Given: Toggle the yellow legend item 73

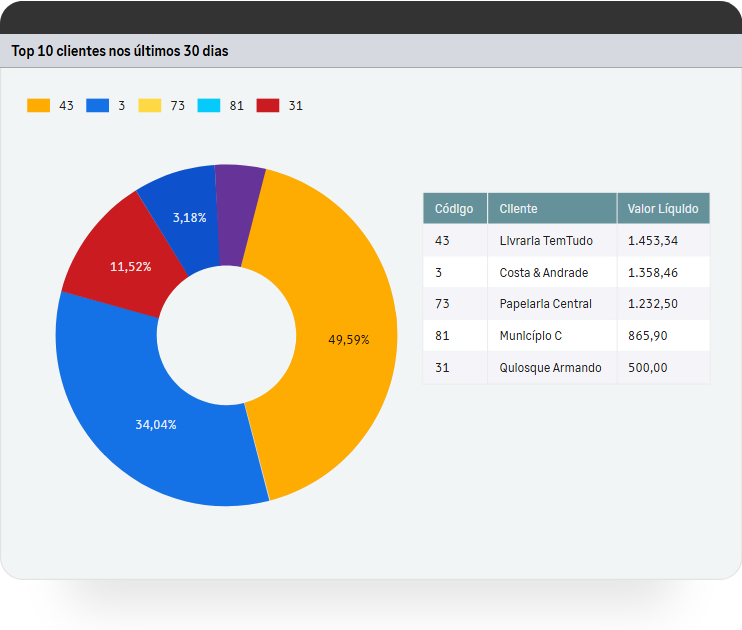Looking at the screenshot, I should coord(161,106).
